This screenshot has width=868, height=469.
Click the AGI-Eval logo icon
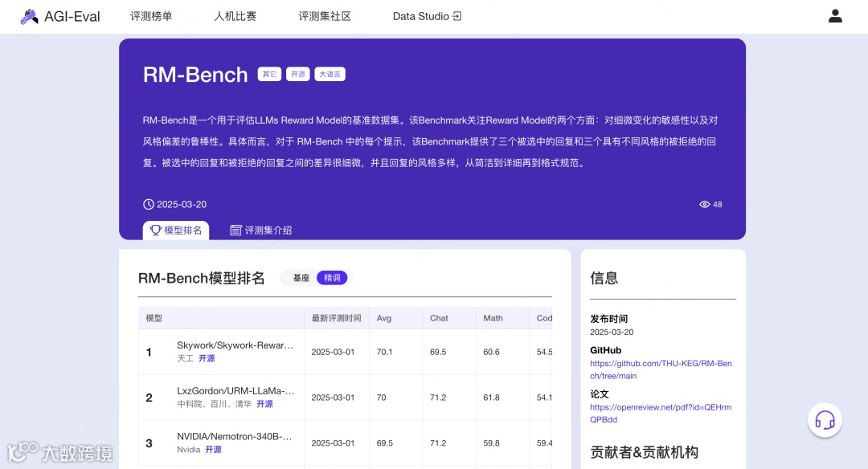[30, 17]
